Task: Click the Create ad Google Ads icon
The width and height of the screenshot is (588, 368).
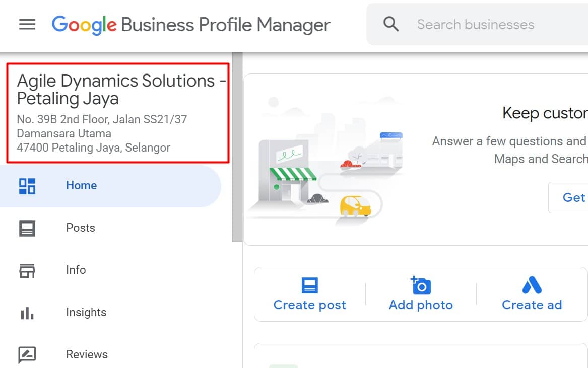Action: tap(532, 285)
